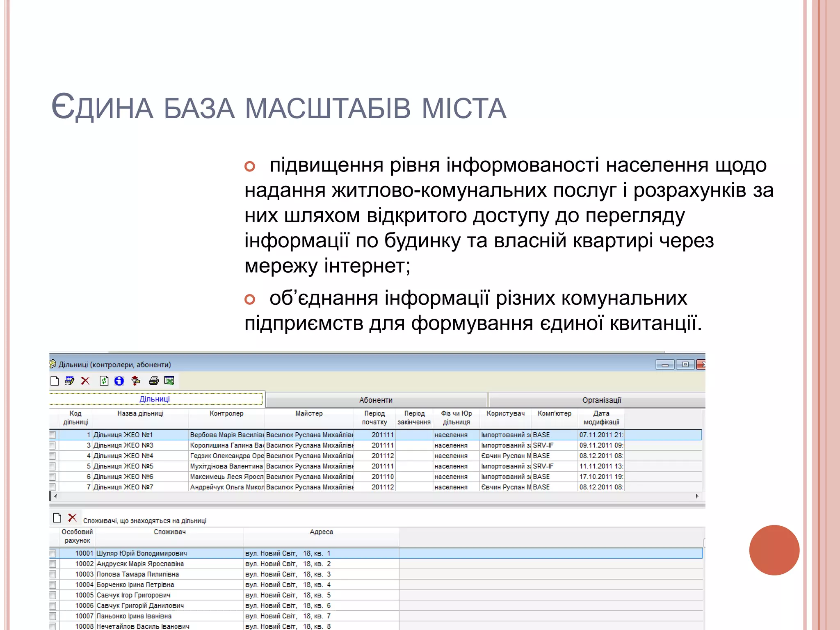Check the box for Дільниця ЖЕО №3
The width and height of the screenshot is (840, 630).
tap(52, 445)
